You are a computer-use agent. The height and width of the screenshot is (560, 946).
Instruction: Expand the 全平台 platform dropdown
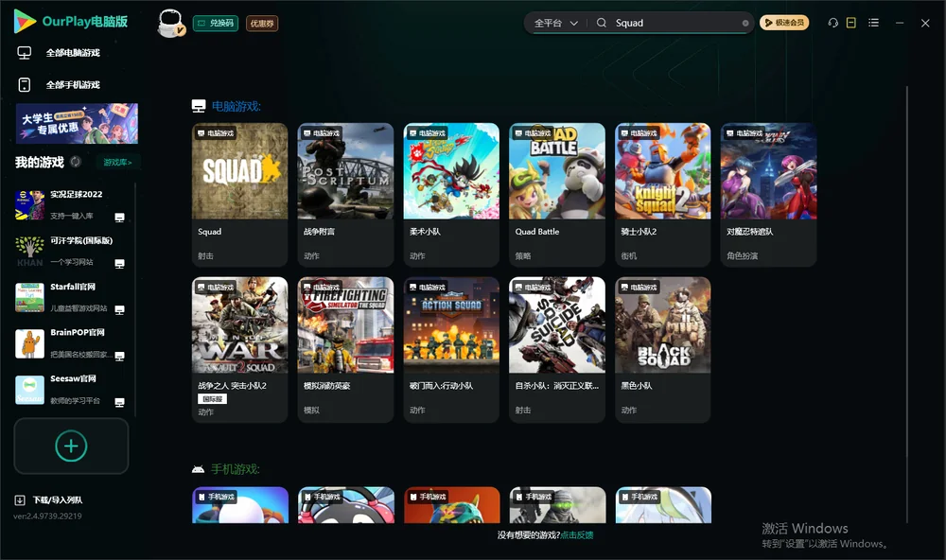555,23
